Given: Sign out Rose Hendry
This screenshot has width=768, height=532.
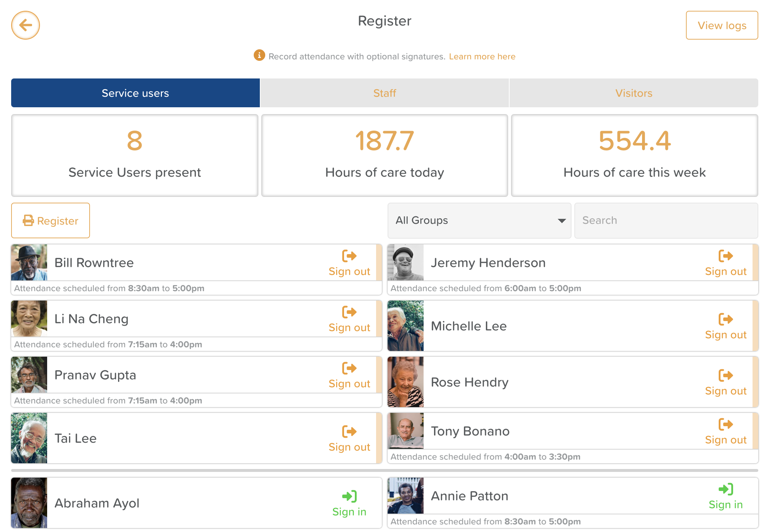Looking at the screenshot, I should 726,383.
